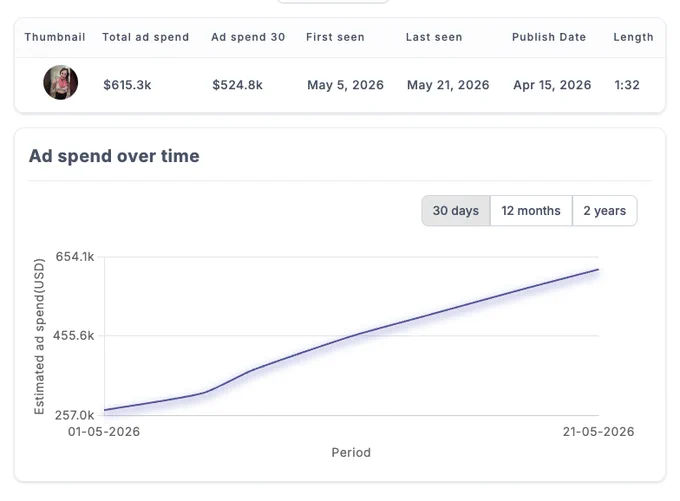This screenshot has height=501, width=680.
Task: Switch to the 2 years view
Action: click(x=605, y=211)
